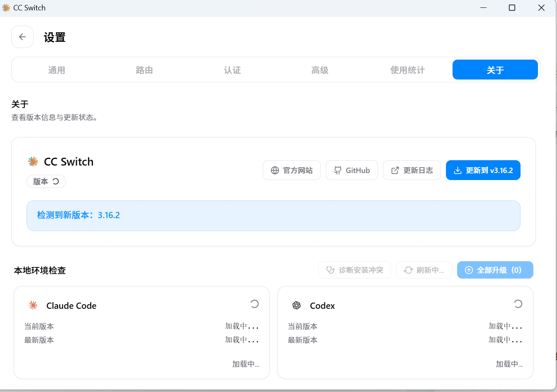Click the globe icon on 官方网站
557x392 pixels.
click(275, 170)
